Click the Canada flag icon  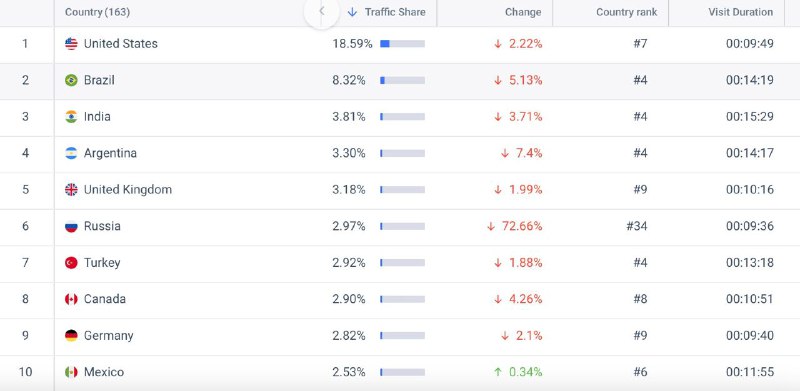click(x=71, y=299)
